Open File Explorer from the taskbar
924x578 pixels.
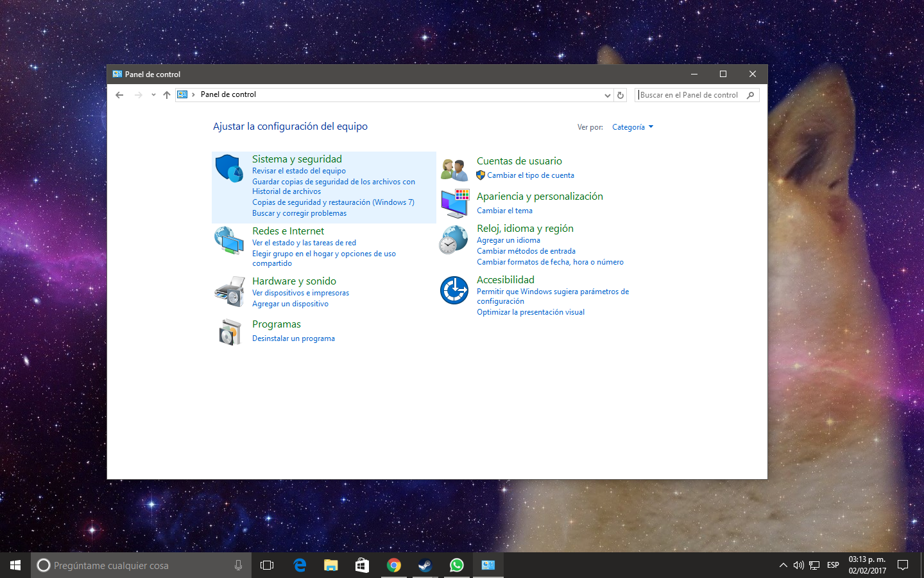pos(330,565)
